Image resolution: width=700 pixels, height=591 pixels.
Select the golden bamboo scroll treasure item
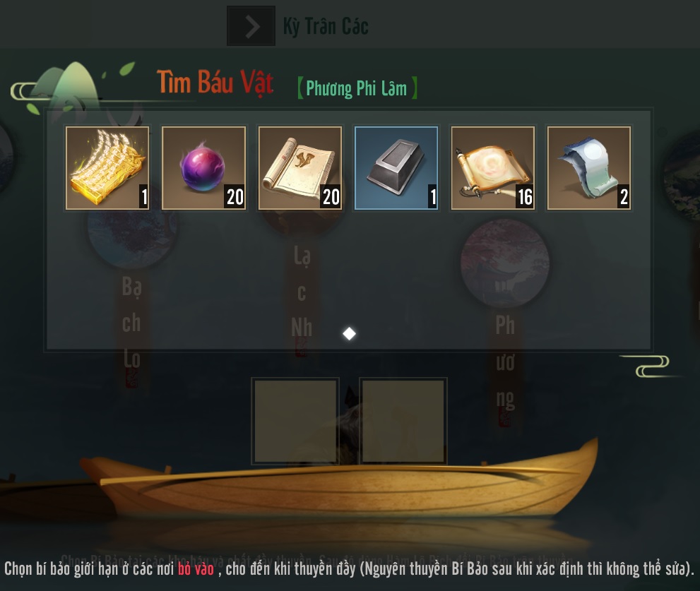pos(107,168)
